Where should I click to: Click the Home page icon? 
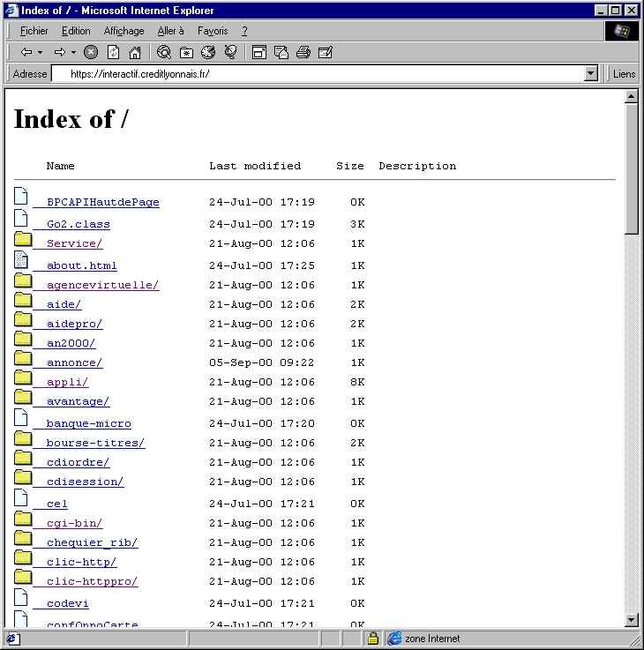click(x=135, y=52)
